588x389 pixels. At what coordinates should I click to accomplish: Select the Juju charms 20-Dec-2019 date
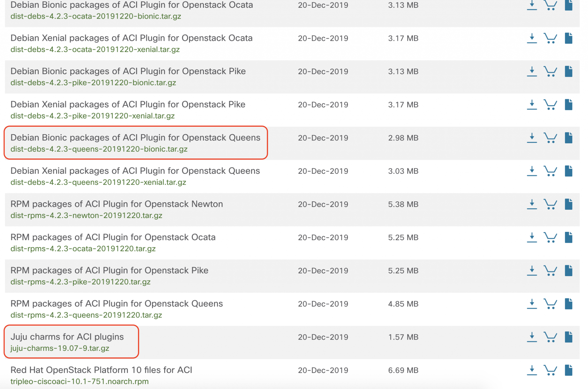point(323,337)
